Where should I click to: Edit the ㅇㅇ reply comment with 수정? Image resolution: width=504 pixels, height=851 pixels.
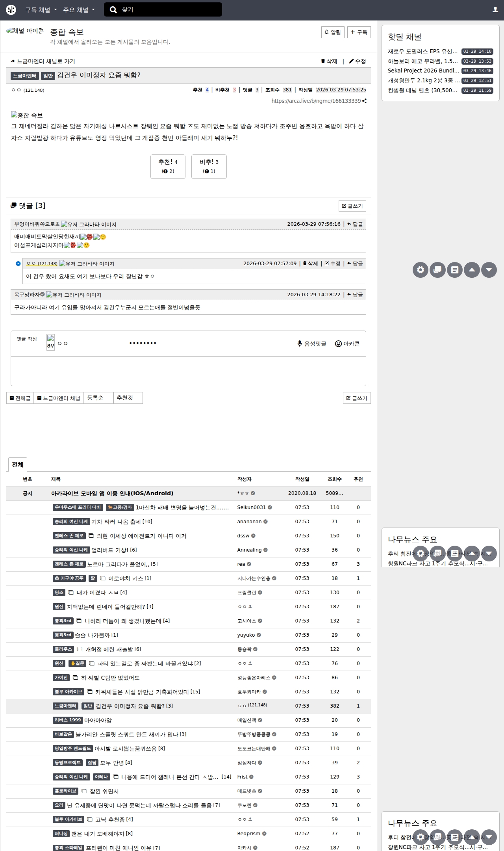tap(333, 264)
